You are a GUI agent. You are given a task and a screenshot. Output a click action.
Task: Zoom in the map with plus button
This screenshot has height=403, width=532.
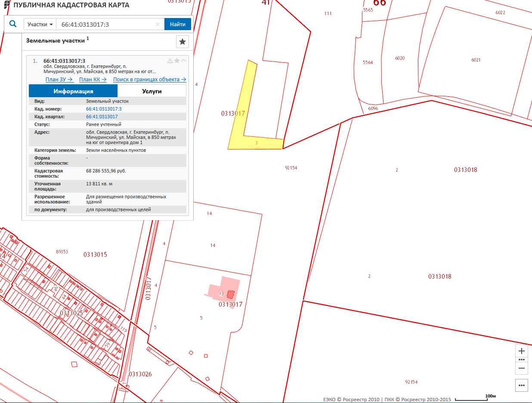[522, 351]
